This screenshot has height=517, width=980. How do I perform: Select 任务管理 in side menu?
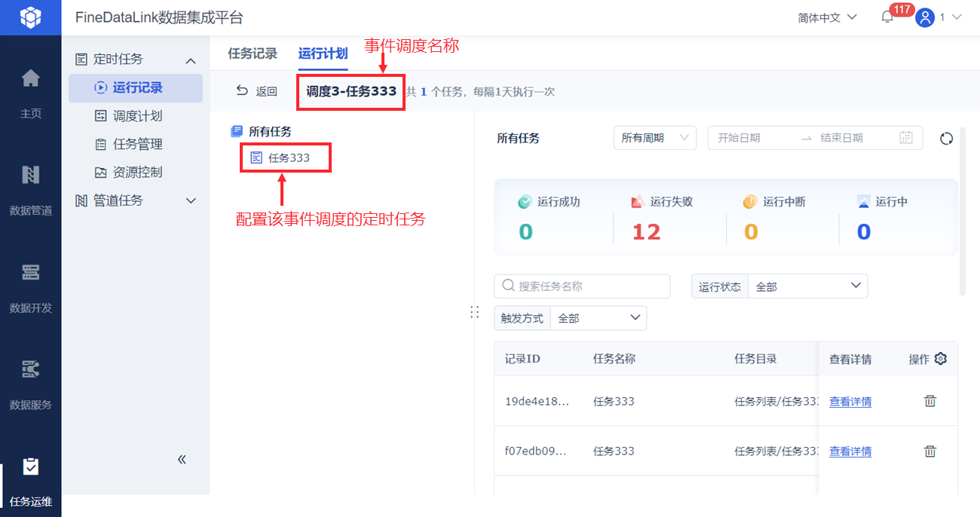click(136, 144)
